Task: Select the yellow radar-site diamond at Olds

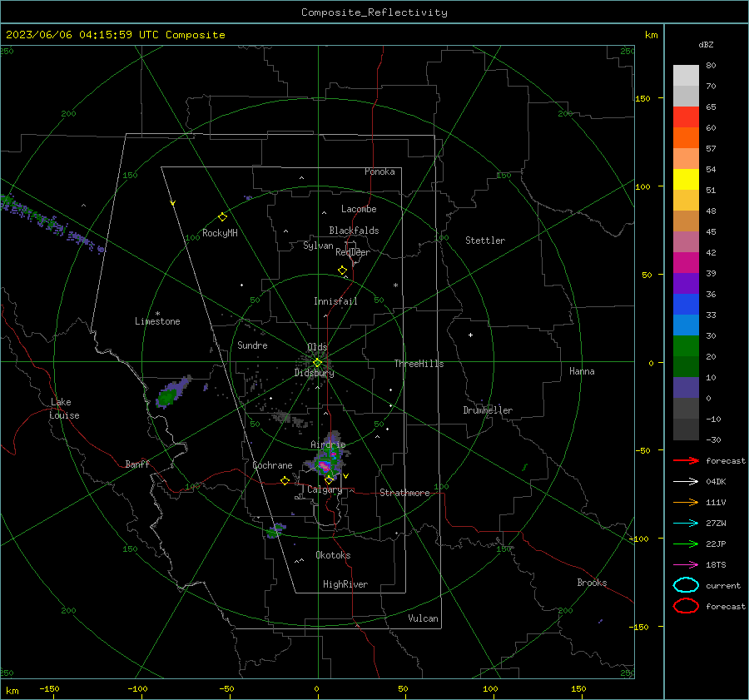Action: (317, 362)
